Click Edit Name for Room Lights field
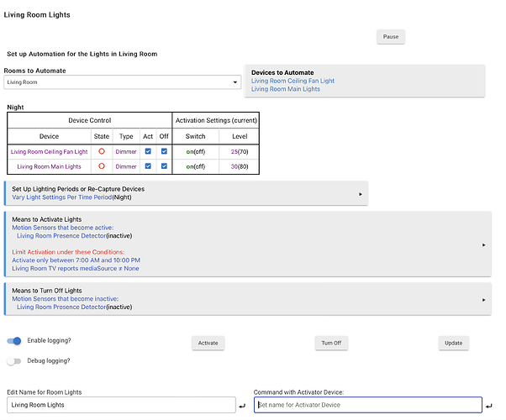 coord(121,405)
